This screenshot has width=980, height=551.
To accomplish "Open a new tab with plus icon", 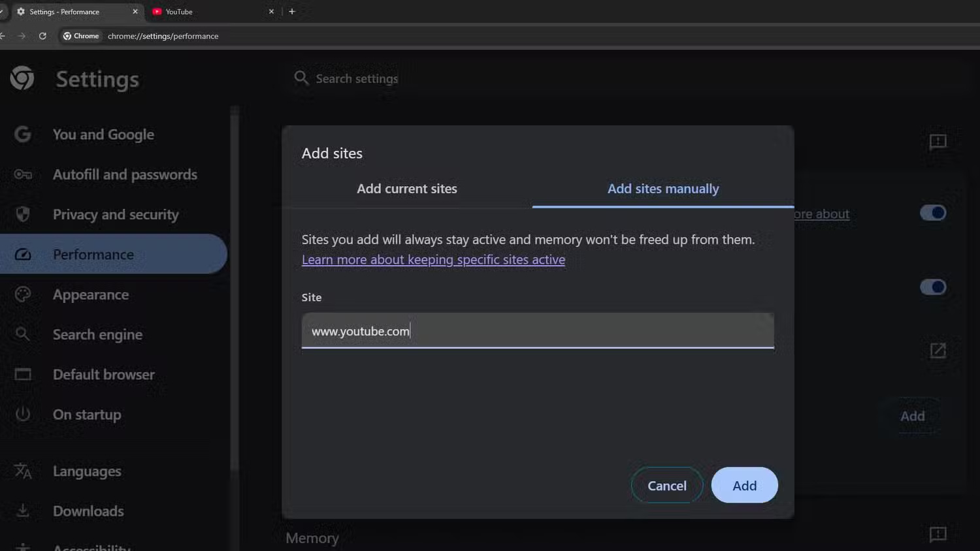I will tap(292, 12).
